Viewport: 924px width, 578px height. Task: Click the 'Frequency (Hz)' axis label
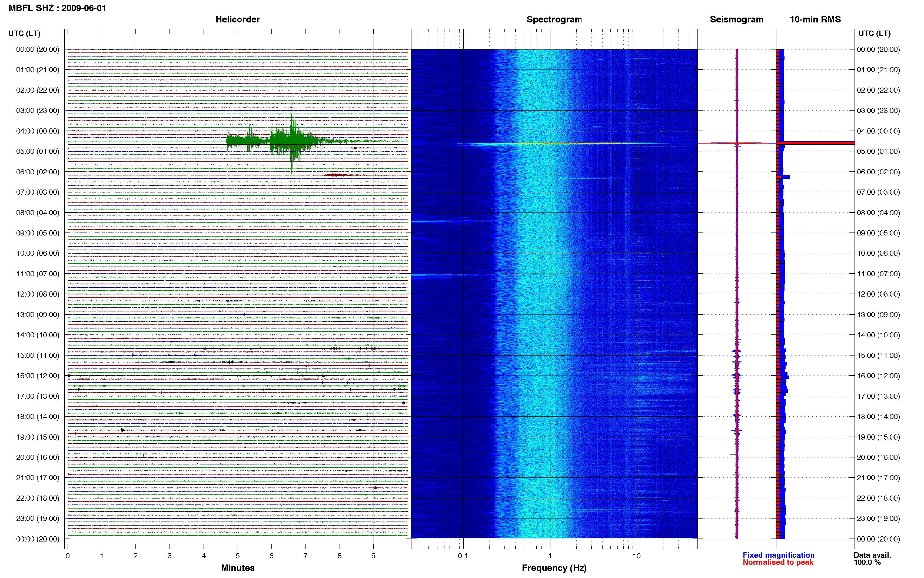554,568
